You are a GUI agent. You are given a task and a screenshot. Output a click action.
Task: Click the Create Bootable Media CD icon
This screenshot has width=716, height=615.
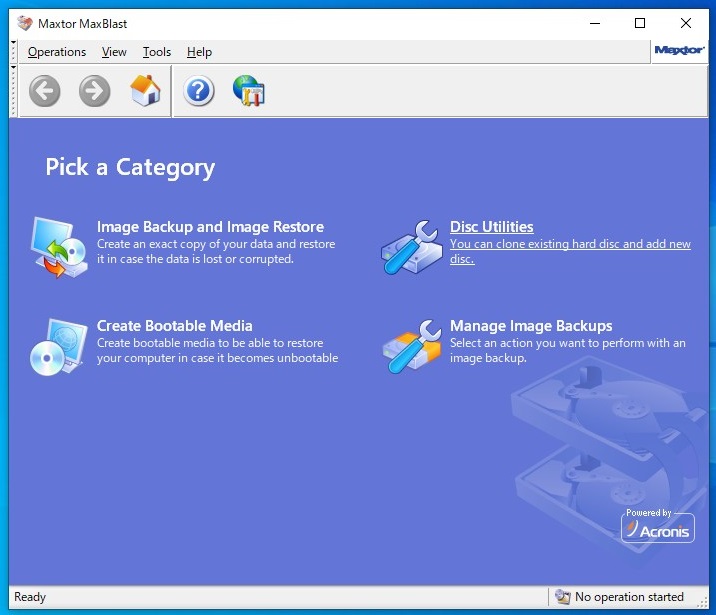coord(58,347)
